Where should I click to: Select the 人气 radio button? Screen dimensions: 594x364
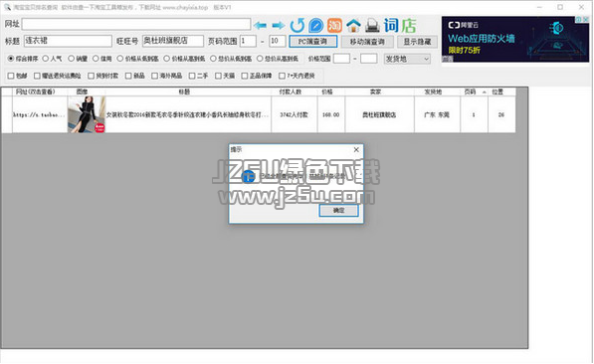(46, 59)
